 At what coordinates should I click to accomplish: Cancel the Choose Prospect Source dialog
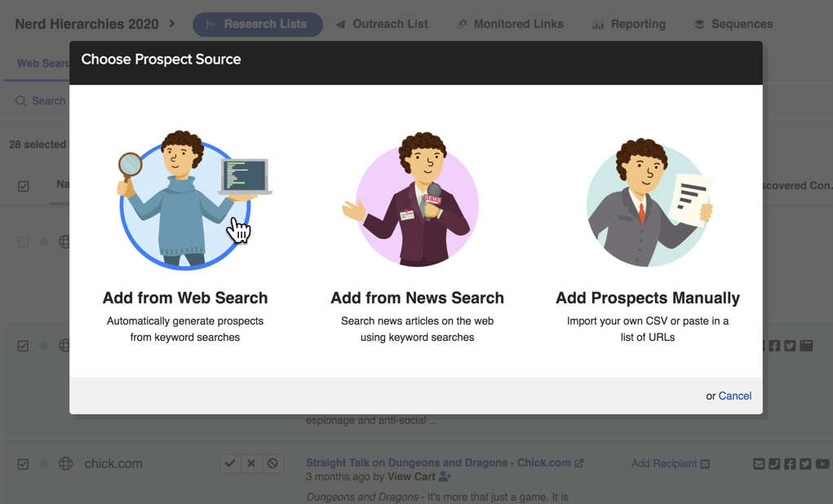point(734,396)
